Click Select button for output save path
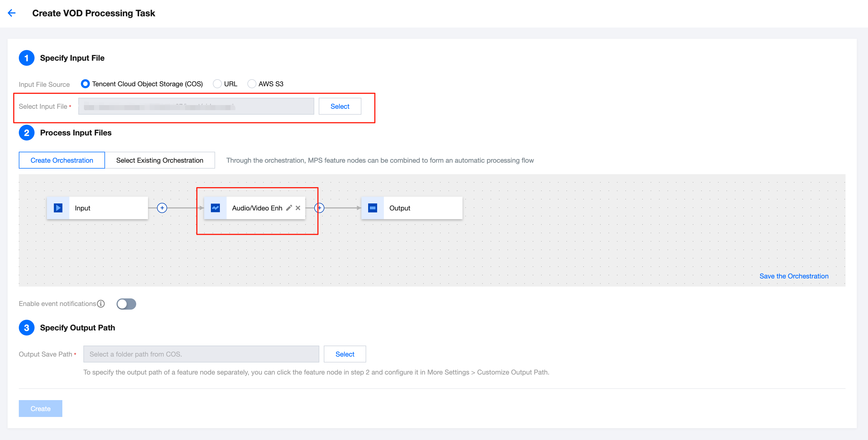 coord(345,354)
